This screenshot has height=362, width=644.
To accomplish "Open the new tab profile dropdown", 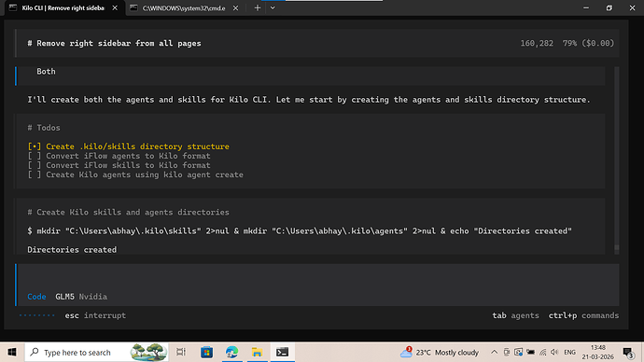I will (x=273, y=7).
